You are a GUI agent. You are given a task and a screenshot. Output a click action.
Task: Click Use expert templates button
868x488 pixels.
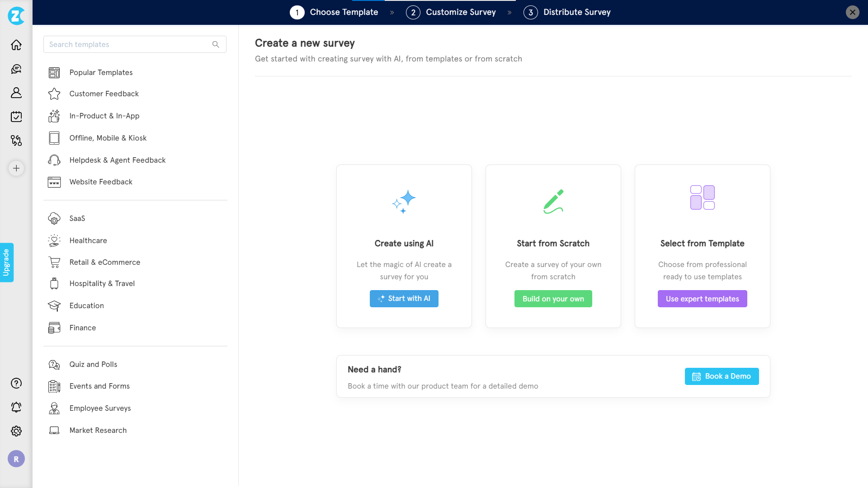(x=702, y=299)
